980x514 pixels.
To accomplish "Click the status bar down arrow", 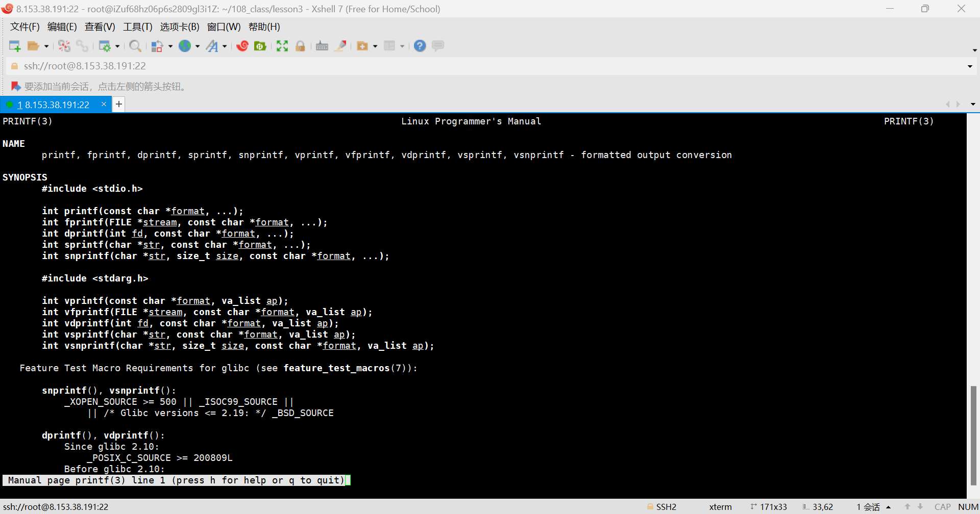I will pyautogui.click(x=920, y=507).
